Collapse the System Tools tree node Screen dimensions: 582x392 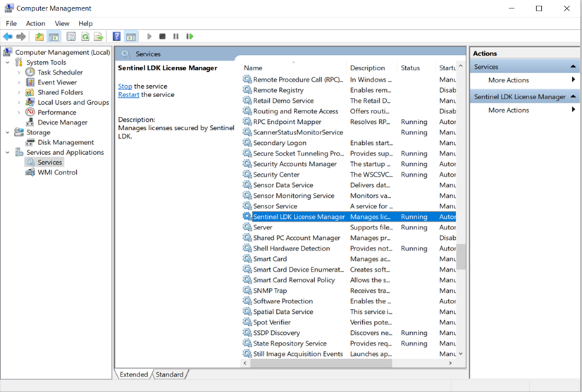[8, 63]
